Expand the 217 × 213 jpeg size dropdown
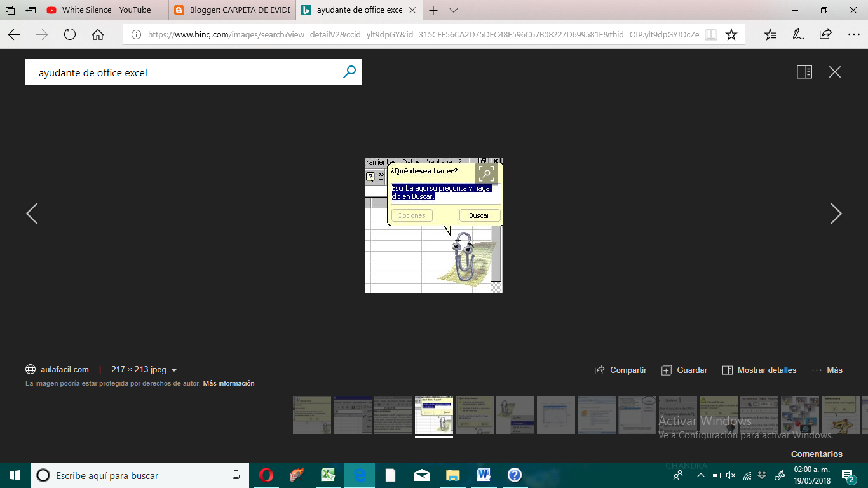868x488 pixels. coord(144,370)
